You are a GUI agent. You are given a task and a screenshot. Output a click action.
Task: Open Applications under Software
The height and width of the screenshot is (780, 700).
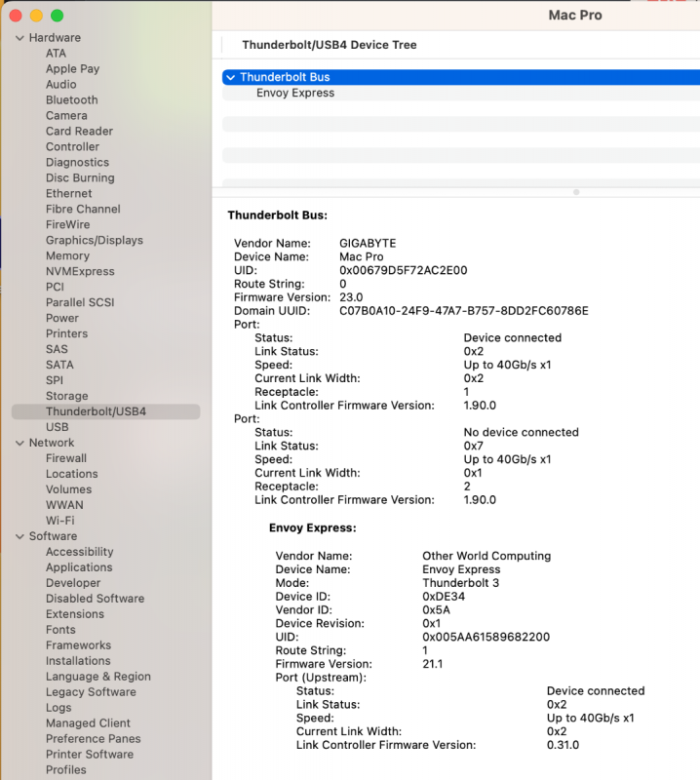79,567
